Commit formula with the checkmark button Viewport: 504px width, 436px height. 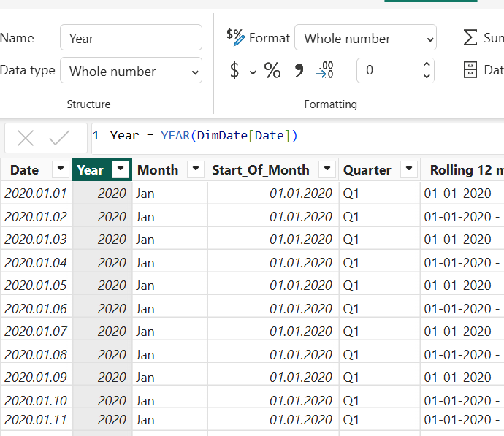pyautogui.click(x=59, y=138)
